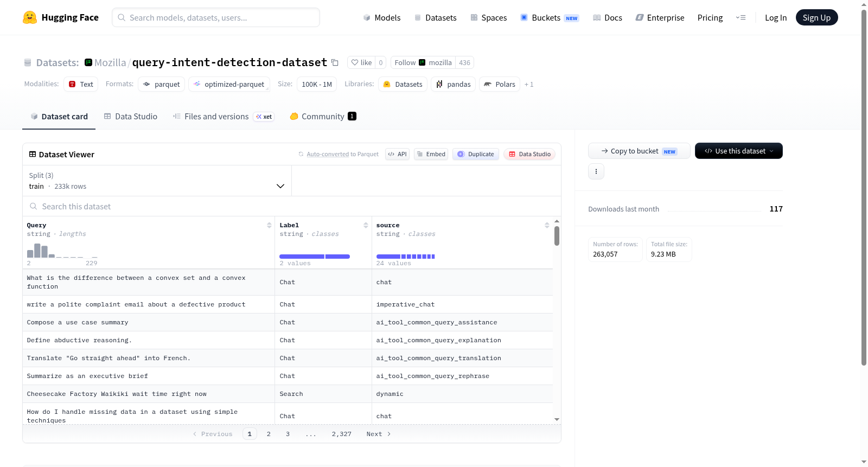
Task: Select the Text modality tag
Action: (x=81, y=84)
